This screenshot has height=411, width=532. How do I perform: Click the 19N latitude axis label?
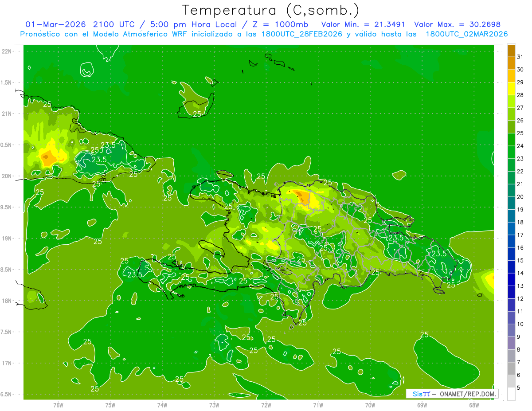click(7, 239)
